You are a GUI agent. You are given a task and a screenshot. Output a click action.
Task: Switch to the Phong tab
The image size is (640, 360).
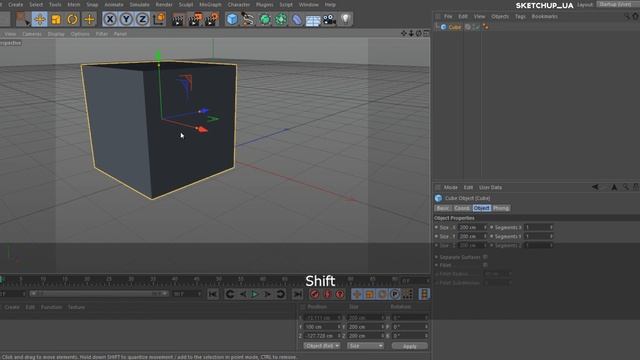501,208
